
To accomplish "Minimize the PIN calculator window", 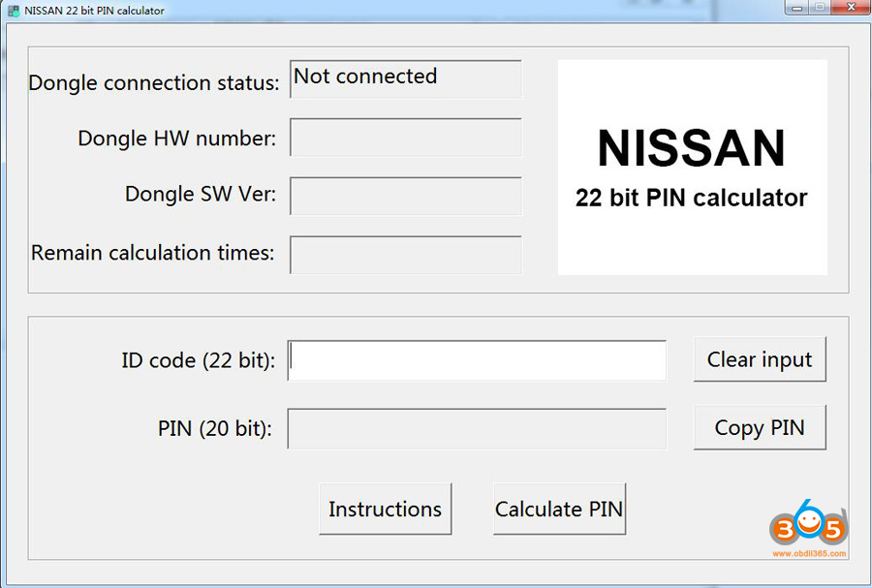I will (795, 8).
